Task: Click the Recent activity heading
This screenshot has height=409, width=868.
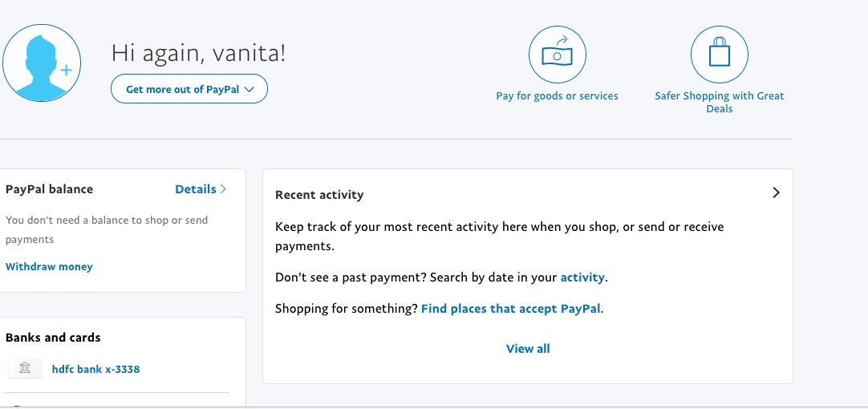Action: 319,195
